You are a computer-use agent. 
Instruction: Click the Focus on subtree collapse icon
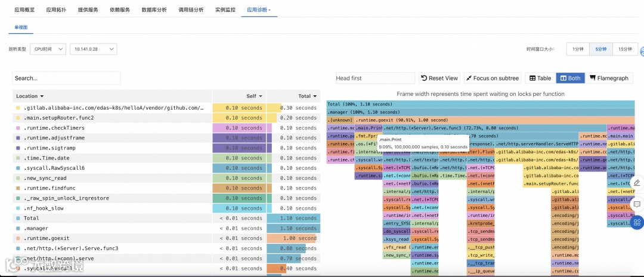[x=469, y=78]
